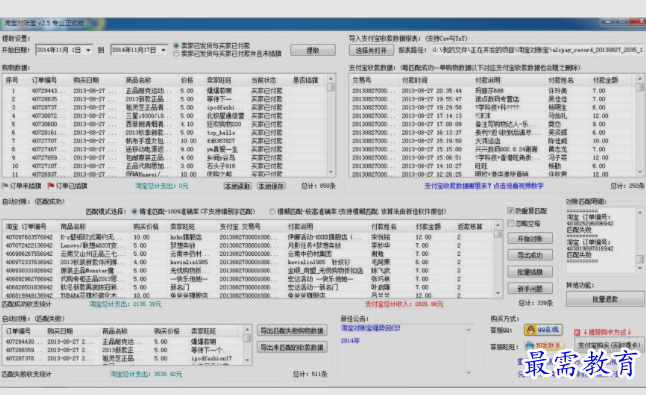Screen dimensions: 646x395
Task: Click the 本地读取 button
Action: 237,186
